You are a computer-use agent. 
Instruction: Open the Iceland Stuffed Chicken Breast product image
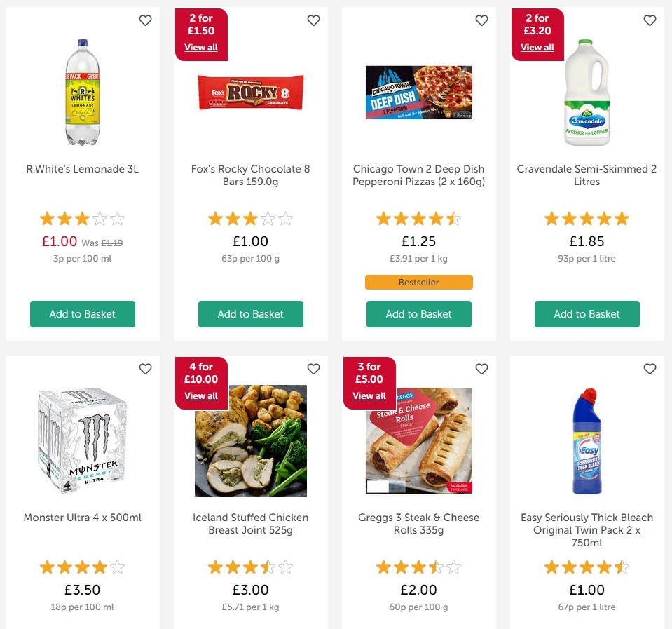tap(250, 441)
